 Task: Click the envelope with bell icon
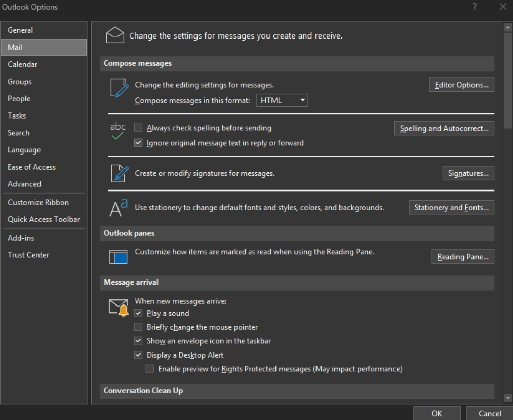click(119, 308)
